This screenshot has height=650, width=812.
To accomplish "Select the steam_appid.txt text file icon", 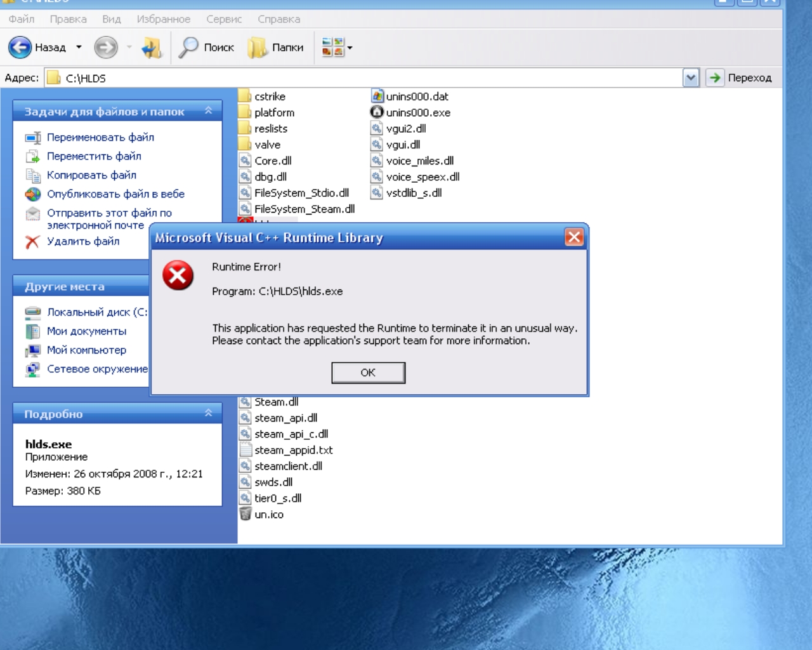I will click(x=245, y=450).
